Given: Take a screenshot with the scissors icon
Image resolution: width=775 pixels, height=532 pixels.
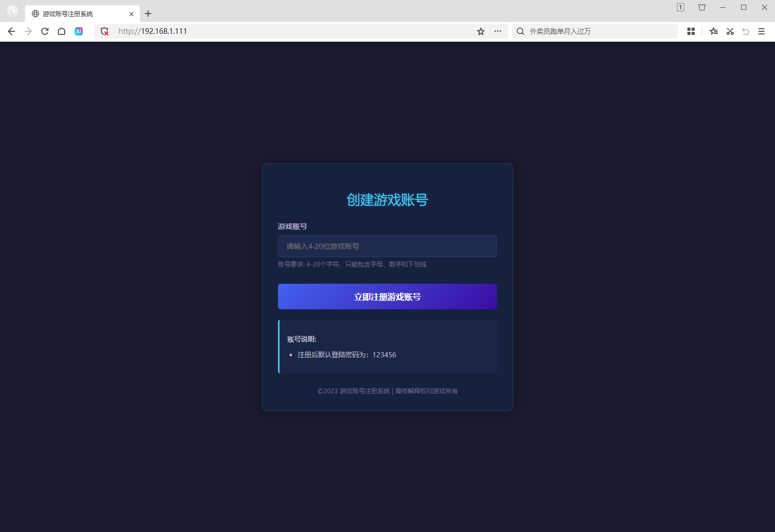Looking at the screenshot, I should tap(730, 31).
